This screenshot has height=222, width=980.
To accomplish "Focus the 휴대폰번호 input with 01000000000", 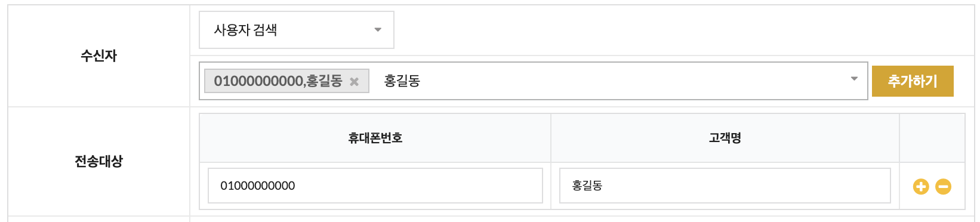I will (x=375, y=186).
